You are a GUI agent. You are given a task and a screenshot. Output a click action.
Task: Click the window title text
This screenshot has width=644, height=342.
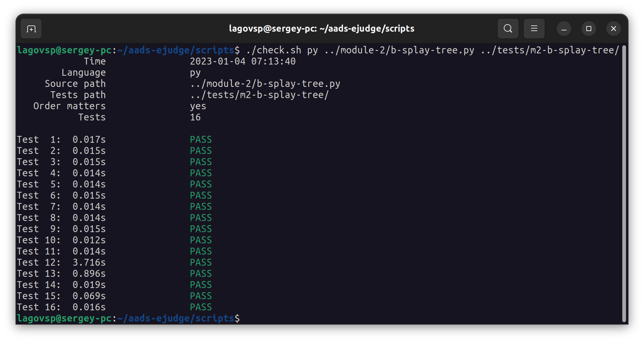(x=321, y=29)
